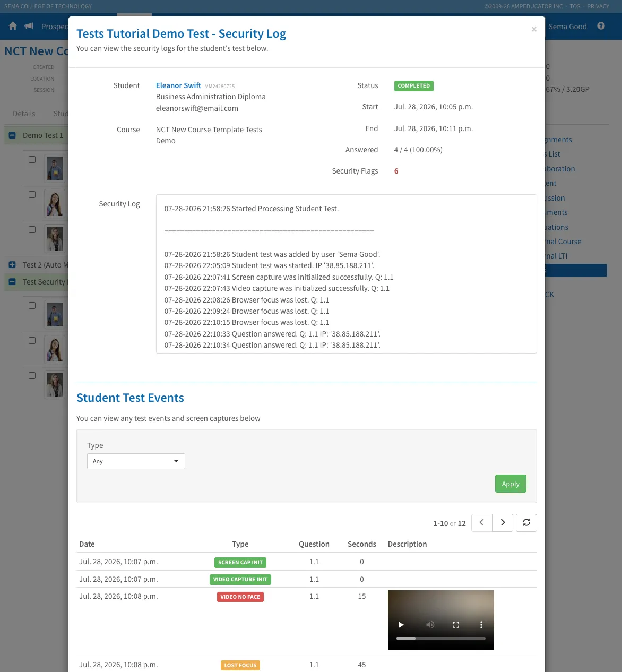The width and height of the screenshot is (622, 672).
Task: Open the home icon in the navbar
Action: pyautogui.click(x=13, y=26)
